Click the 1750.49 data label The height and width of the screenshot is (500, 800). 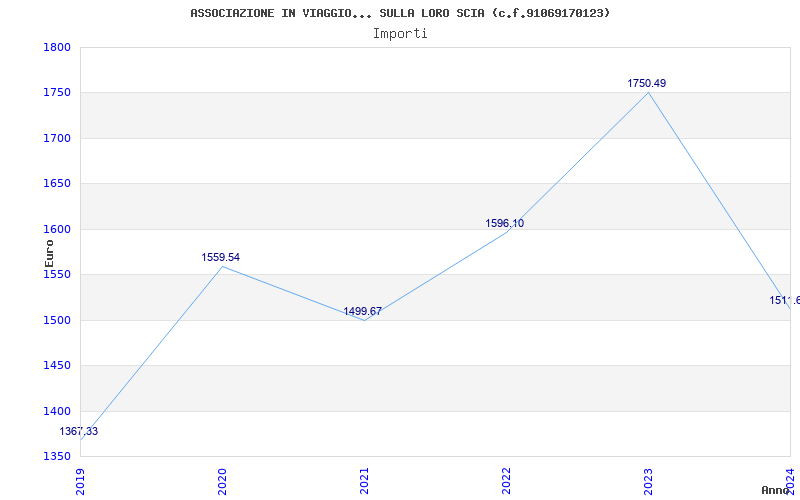point(646,83)
